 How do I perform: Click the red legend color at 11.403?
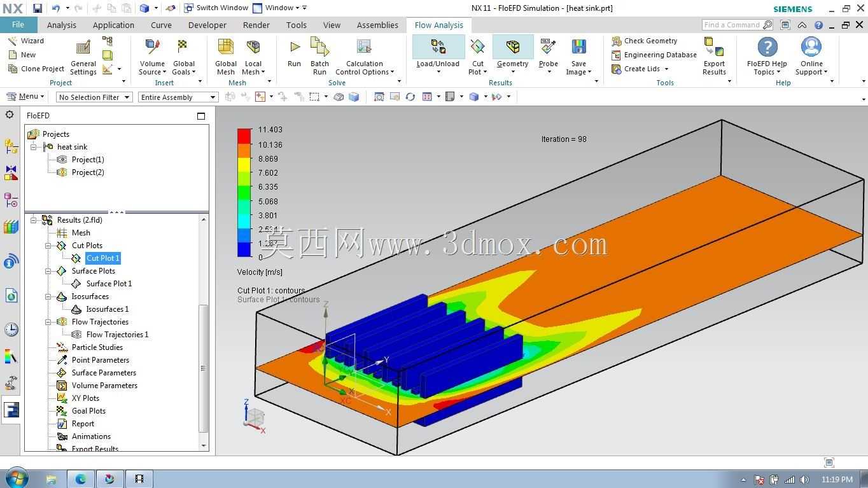tap(244, 136)
